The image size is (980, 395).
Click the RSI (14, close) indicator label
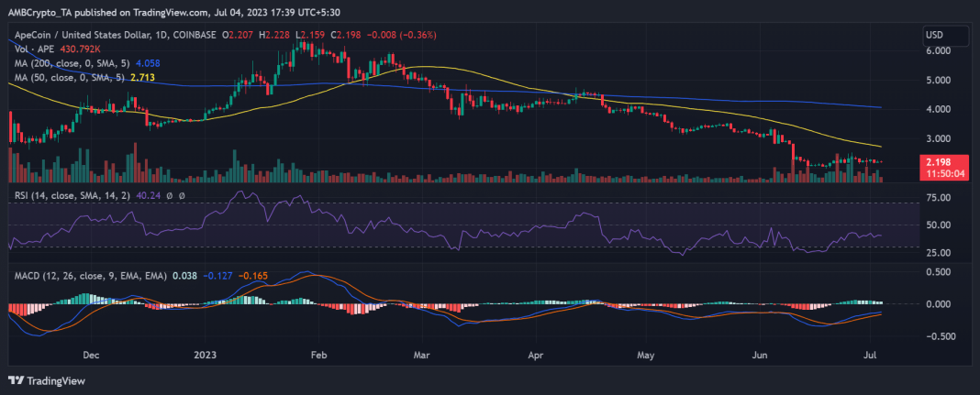pos(67,194)
